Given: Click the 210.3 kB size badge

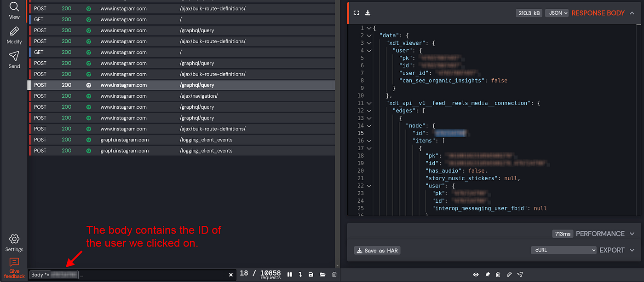Looking at the screenshot, I should point(529,13).
